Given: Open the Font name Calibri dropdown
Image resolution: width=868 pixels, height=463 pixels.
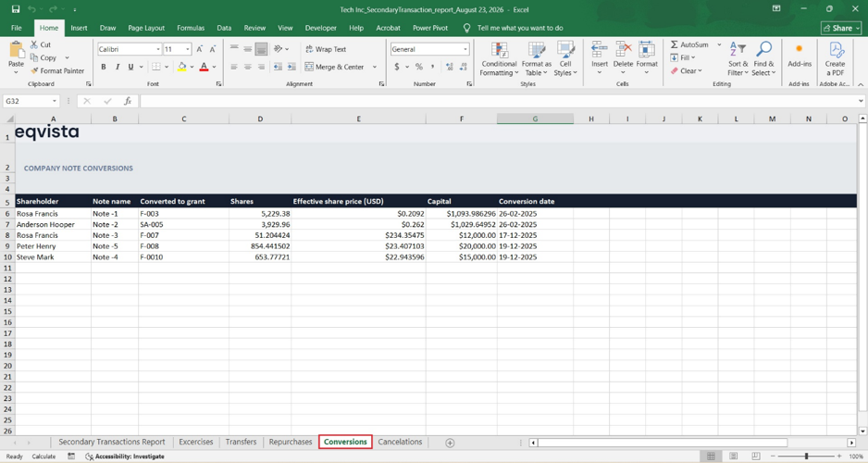Looking at the screenshot, I should point(157,49).
